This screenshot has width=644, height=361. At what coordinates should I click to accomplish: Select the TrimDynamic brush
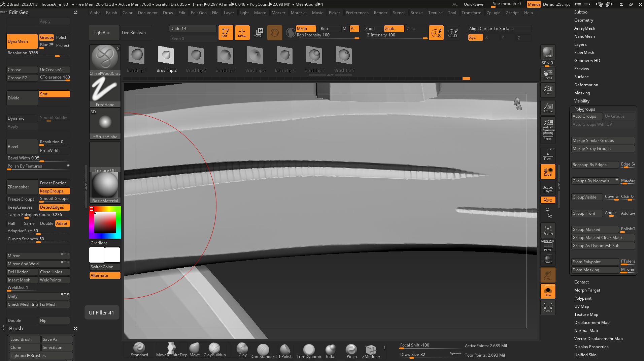[309, 350]
